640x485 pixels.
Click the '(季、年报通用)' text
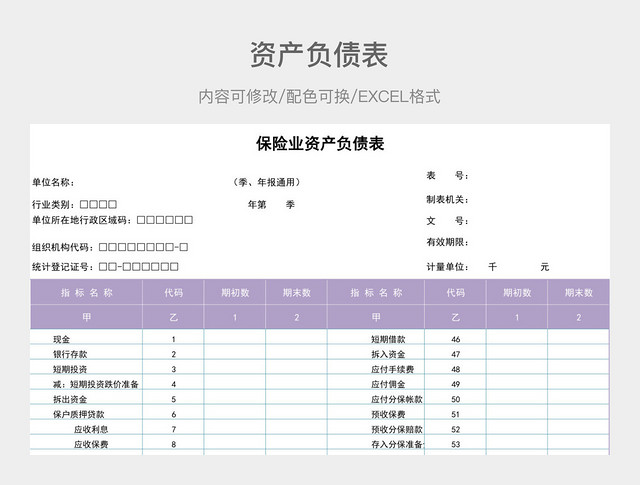267,182
